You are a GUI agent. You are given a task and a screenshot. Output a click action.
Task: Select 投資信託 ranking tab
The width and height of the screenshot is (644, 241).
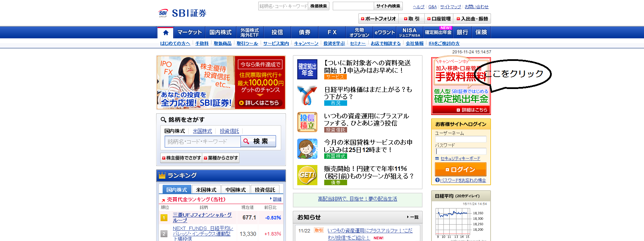(265, 190)
